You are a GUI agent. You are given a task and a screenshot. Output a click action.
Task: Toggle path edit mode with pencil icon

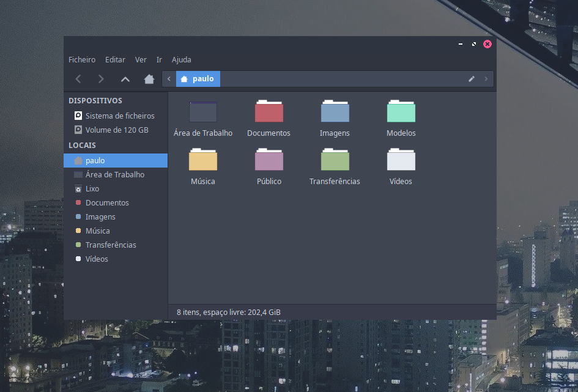[472, 79]
